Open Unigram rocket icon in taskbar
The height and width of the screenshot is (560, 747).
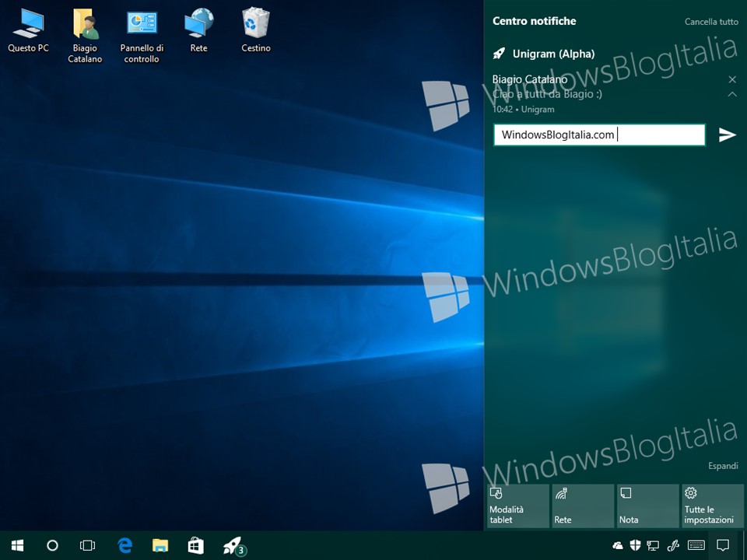pos(234,546)
